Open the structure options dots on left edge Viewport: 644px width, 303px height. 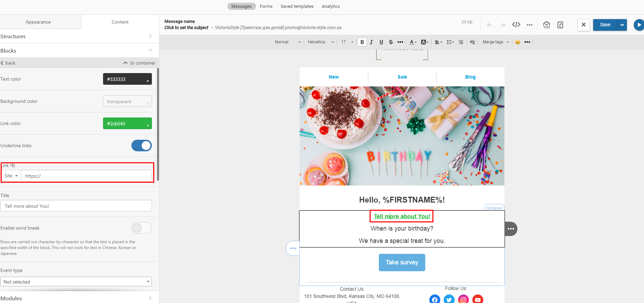coord(293,248)
